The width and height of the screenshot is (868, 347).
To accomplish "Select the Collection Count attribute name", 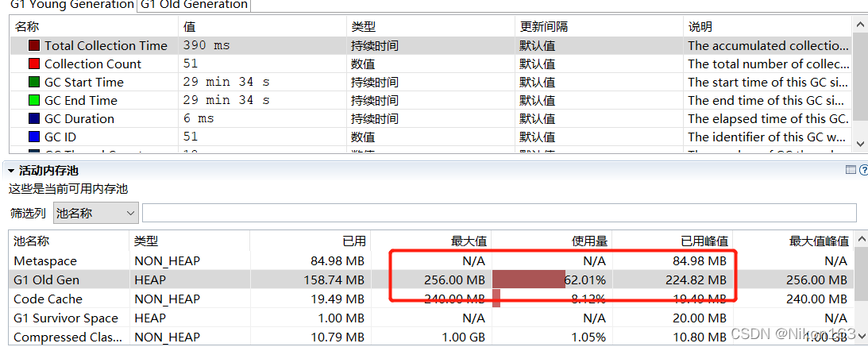I will click(x=93, y=64).
